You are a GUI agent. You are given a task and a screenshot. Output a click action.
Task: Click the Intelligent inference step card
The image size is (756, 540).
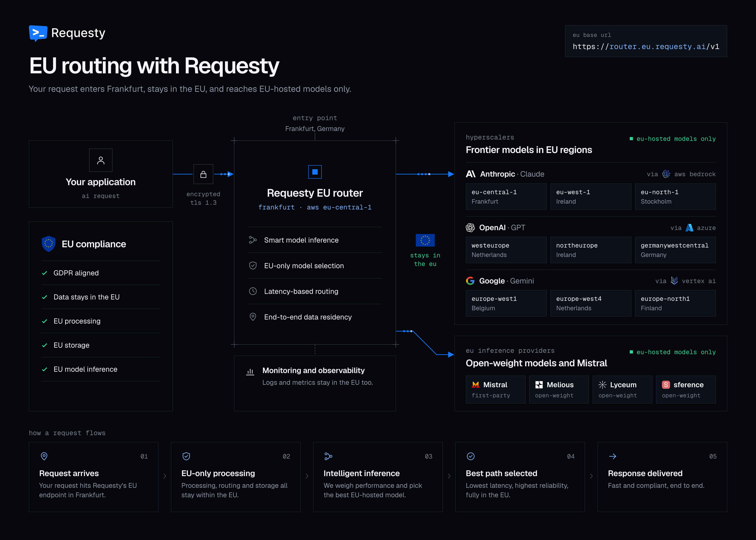pyautogui.click(x=378, y=477)
